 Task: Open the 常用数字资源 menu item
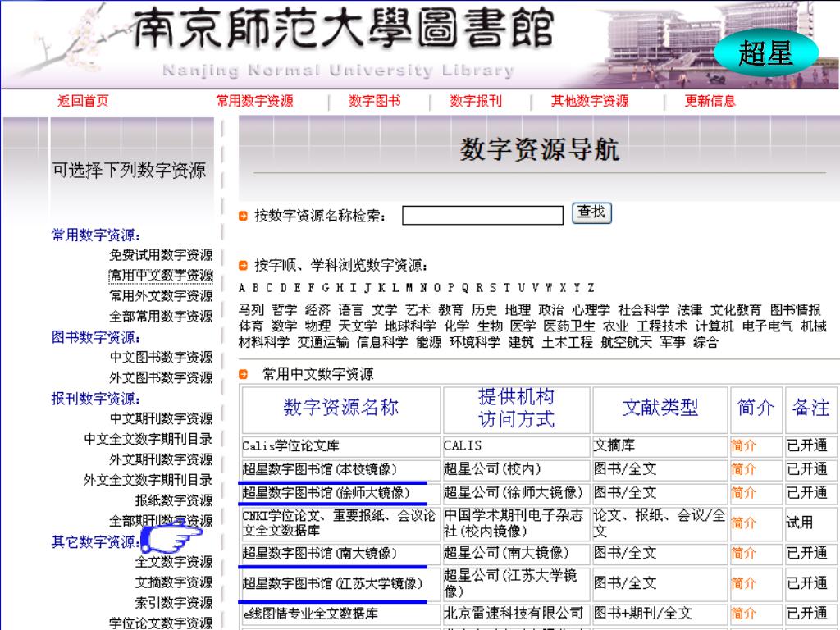[254, 101]
